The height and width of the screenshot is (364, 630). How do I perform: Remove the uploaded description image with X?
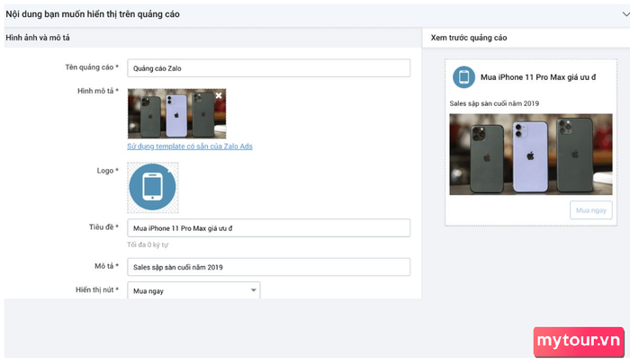click(x=219, y=95)
